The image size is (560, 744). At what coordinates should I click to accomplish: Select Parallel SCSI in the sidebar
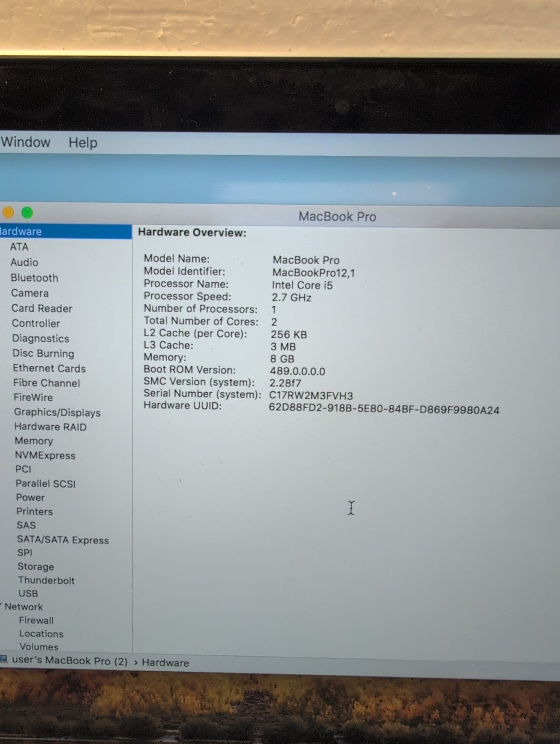tap(46, 484)
